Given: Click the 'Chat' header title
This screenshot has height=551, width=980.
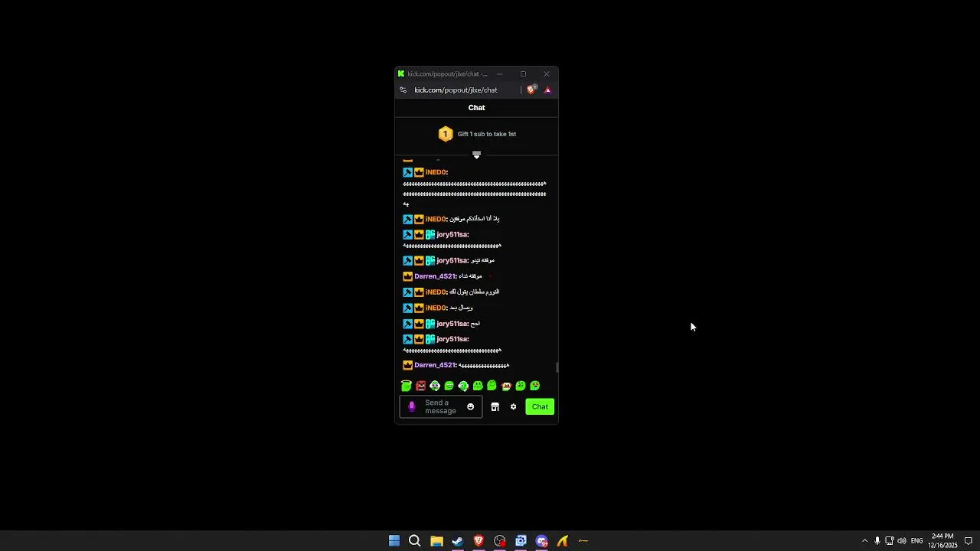Looking at the screenshot, I should (476, 108).
